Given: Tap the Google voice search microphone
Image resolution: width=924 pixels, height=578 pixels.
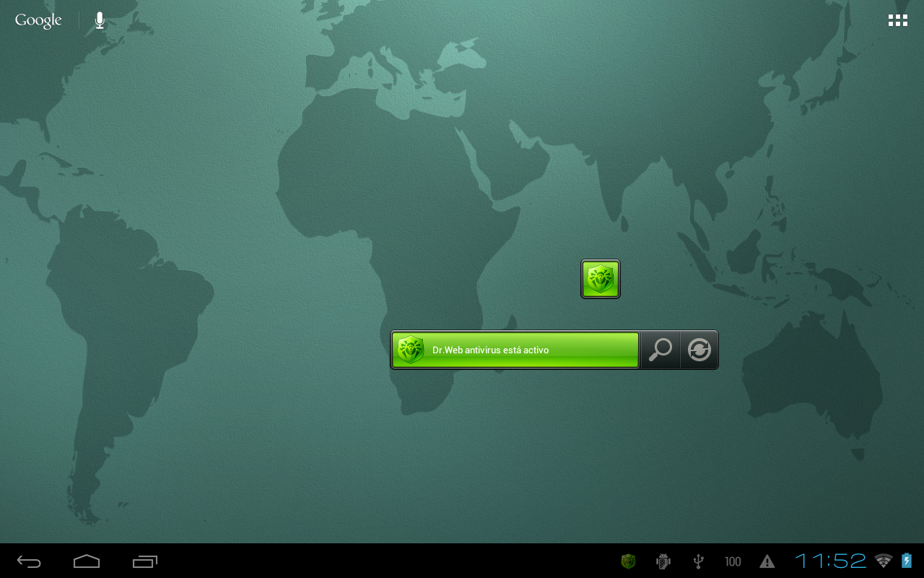Looking at the screenshot, I should click(x=98, y=20).
